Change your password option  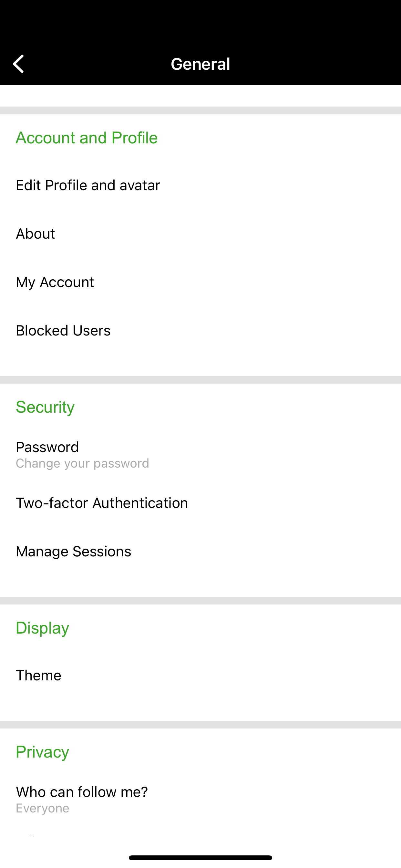200,455
